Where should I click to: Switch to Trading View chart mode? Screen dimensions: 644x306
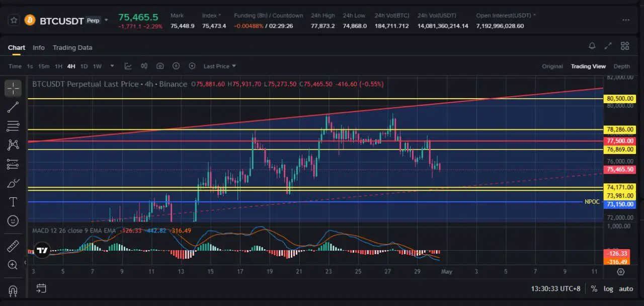point(588,66)
